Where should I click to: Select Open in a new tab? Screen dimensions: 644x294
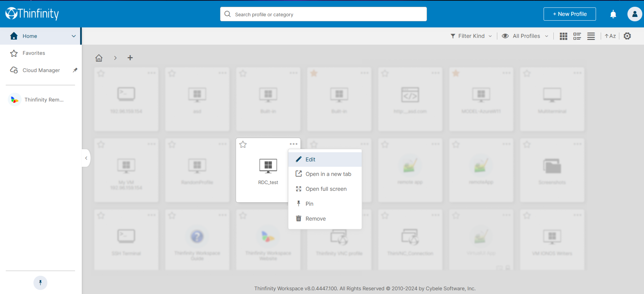(325, 174)
